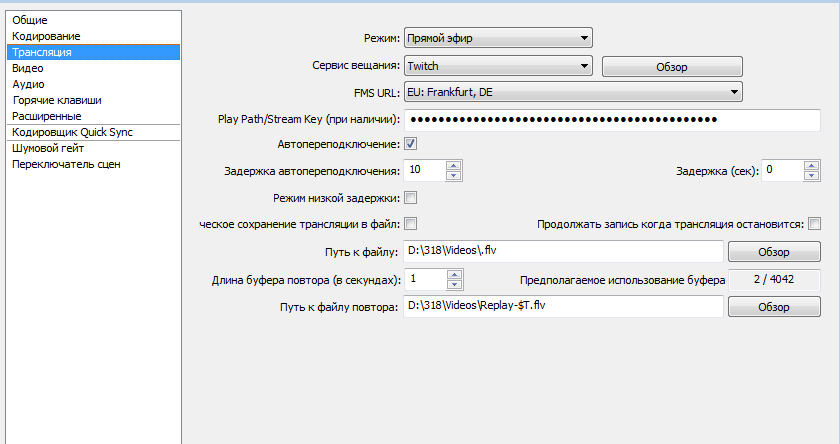The image size is (840, 444).
Task: Open the Кодирование settings section
Action: click(x=94, y=36)
